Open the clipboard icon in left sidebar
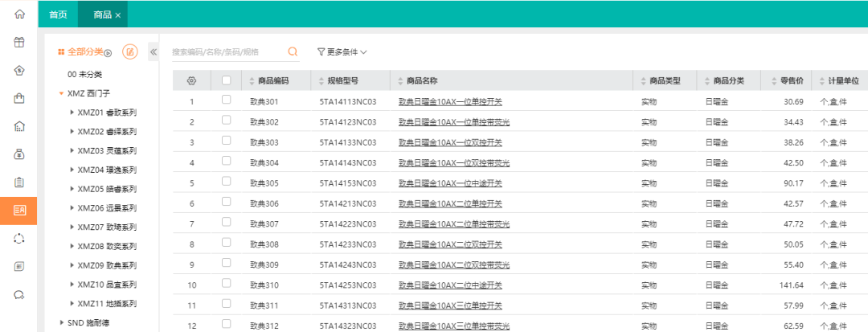This screenshot has height=332, width=868. pyautogui.click(x=19, y=182)
